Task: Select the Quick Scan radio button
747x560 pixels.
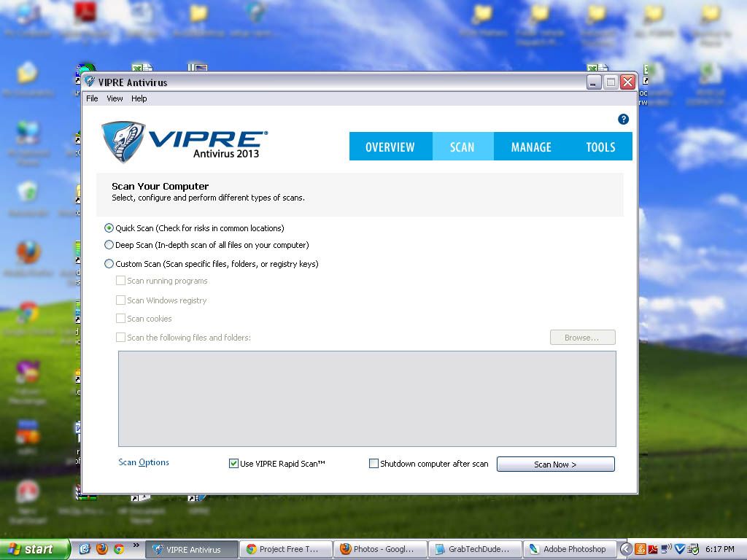Action: pyautogui.click(x=109, y=228)
